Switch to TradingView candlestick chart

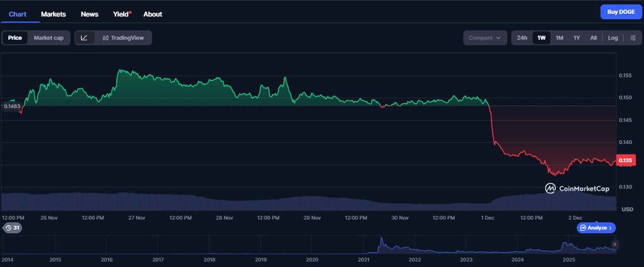[x=123, y=38]
